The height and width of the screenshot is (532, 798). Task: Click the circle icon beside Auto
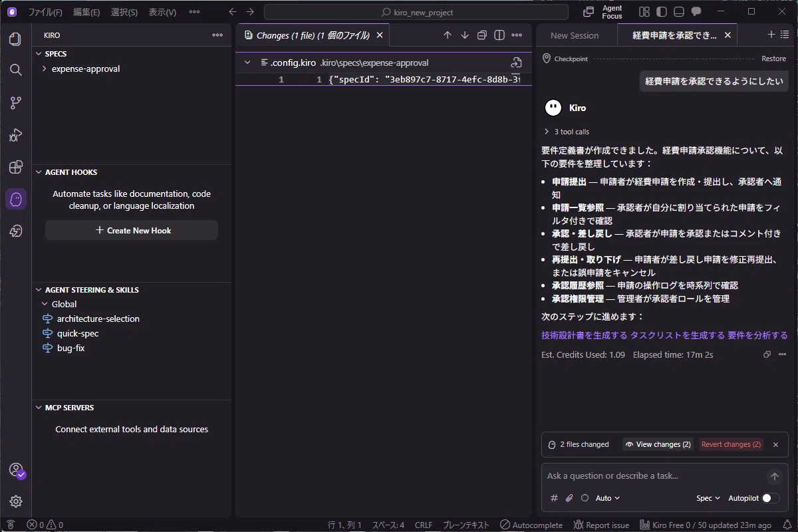585,498
